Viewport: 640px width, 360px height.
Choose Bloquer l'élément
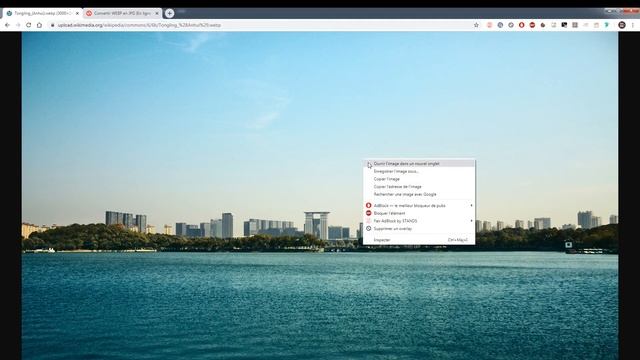coord(419,213)
